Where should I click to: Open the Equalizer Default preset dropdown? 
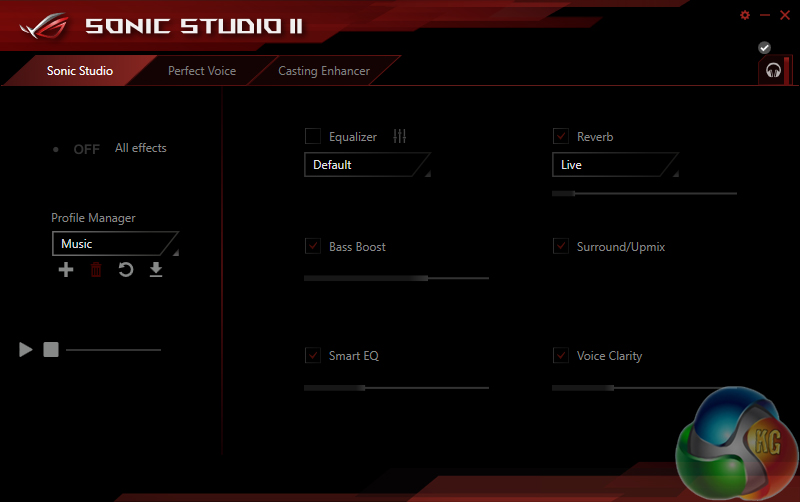tap(367, 165)
